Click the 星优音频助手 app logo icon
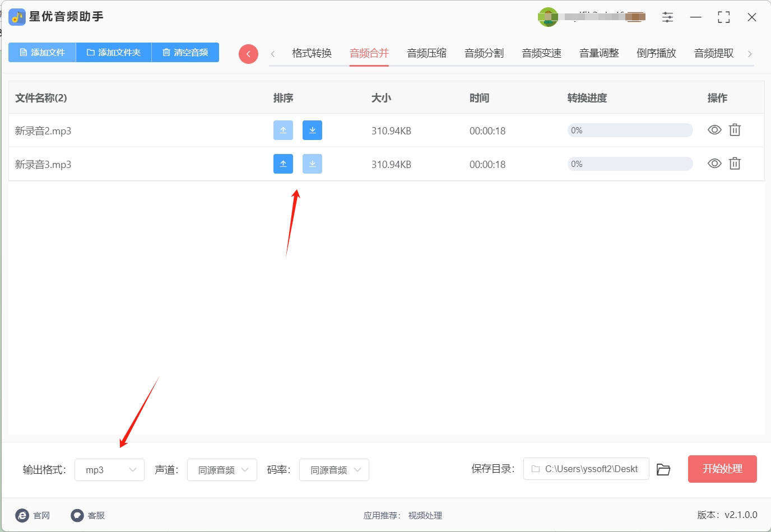This screenshot has height=532, width=771. tap(17, 17)
